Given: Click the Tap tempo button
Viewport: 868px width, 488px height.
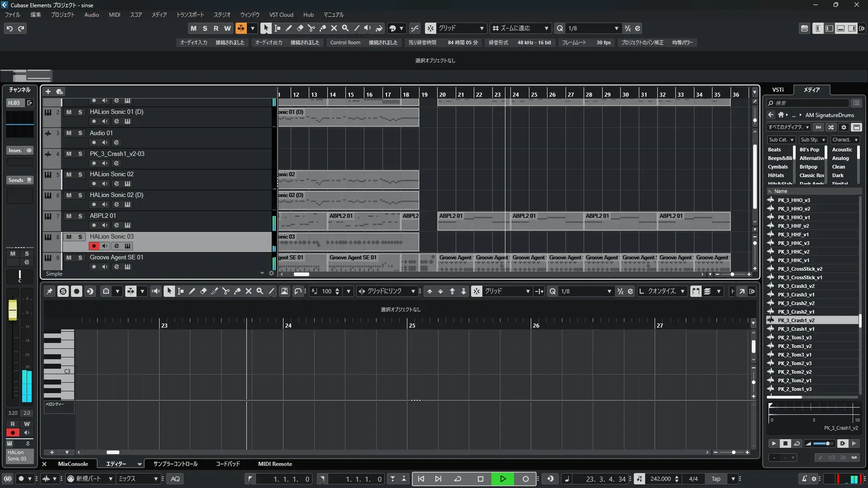Looking at the screenshot, I should [716, 479].
